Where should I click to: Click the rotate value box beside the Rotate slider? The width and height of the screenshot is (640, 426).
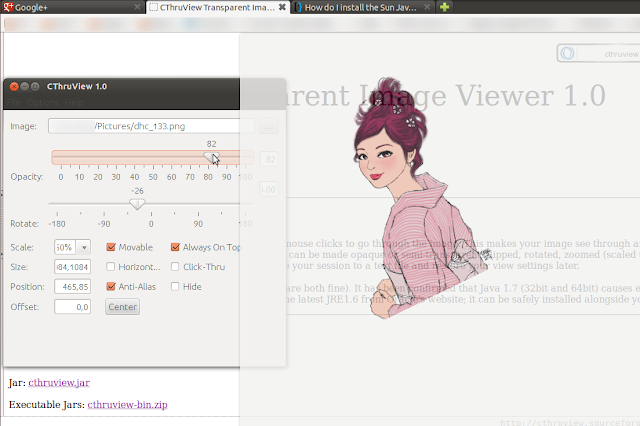269,189
